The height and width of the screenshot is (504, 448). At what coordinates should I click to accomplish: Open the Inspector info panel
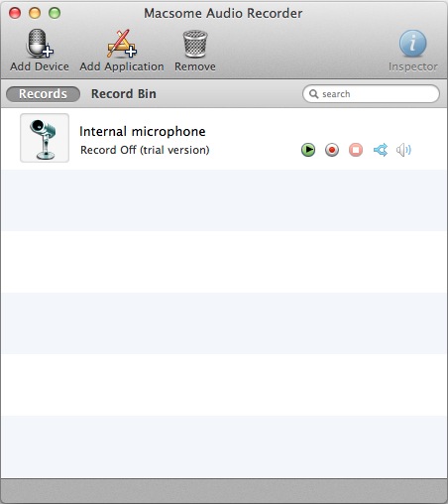pyautogui.click(x=413, y=44)
